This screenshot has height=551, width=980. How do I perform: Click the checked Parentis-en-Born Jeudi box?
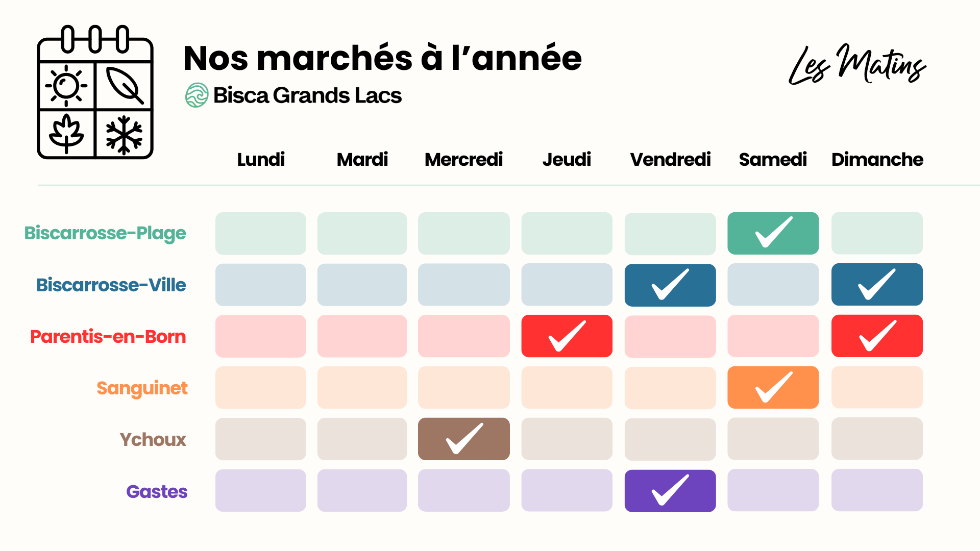(x=567, y=336)
